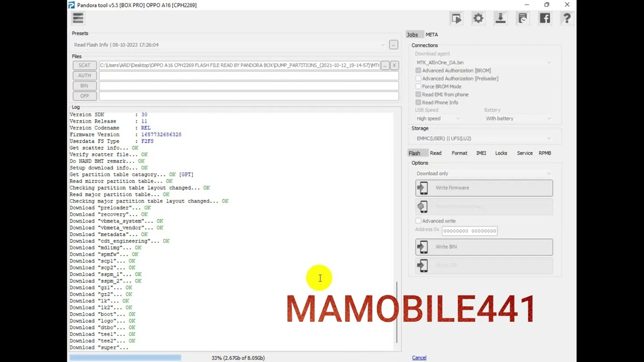Open the Facebook page icon
Screen dimensions: 644x362
[545, 19]
